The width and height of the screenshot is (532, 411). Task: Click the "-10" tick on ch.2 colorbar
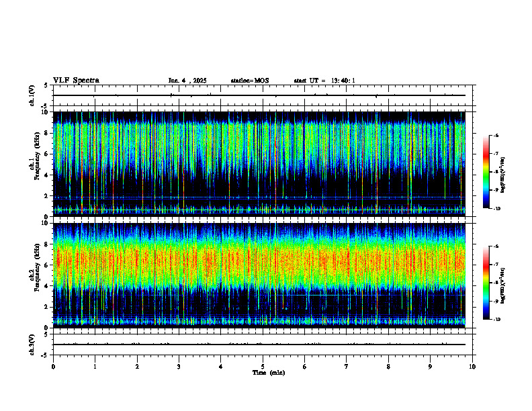496,320
